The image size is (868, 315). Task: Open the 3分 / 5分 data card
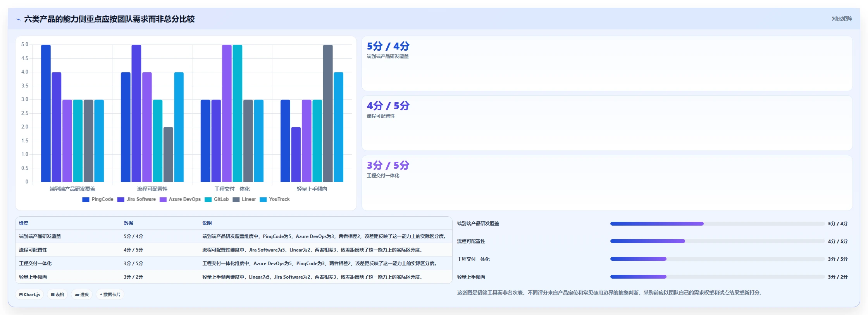tap(607, 183)
